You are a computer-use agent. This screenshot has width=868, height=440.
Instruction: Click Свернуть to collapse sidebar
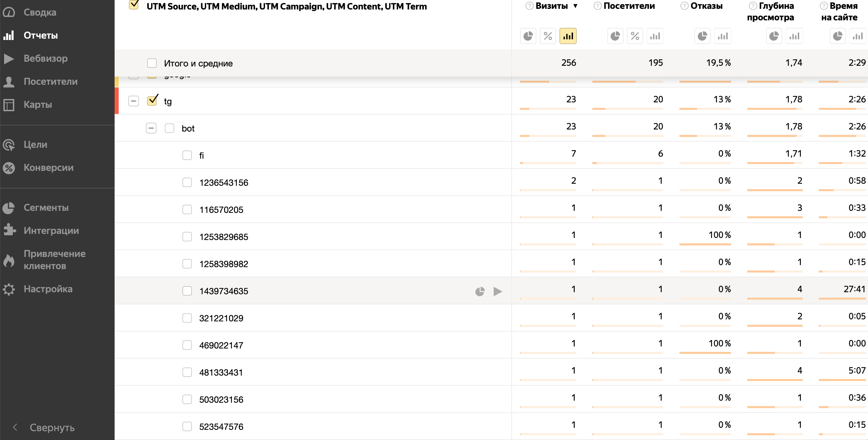(x=52, y=427)
